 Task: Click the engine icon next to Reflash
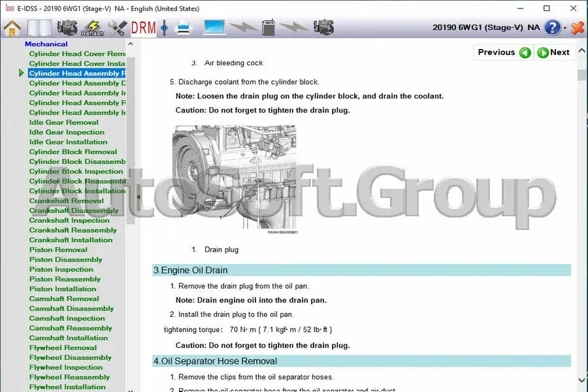[x=67, y=27]
